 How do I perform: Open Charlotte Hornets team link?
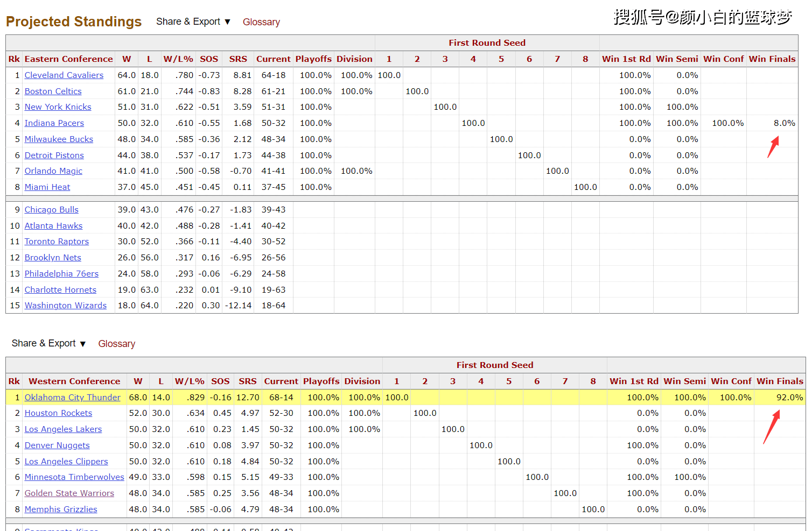click(61, 290)
